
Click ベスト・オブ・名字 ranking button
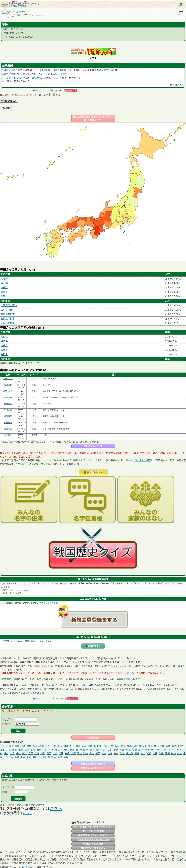click(x=93, y=831)
